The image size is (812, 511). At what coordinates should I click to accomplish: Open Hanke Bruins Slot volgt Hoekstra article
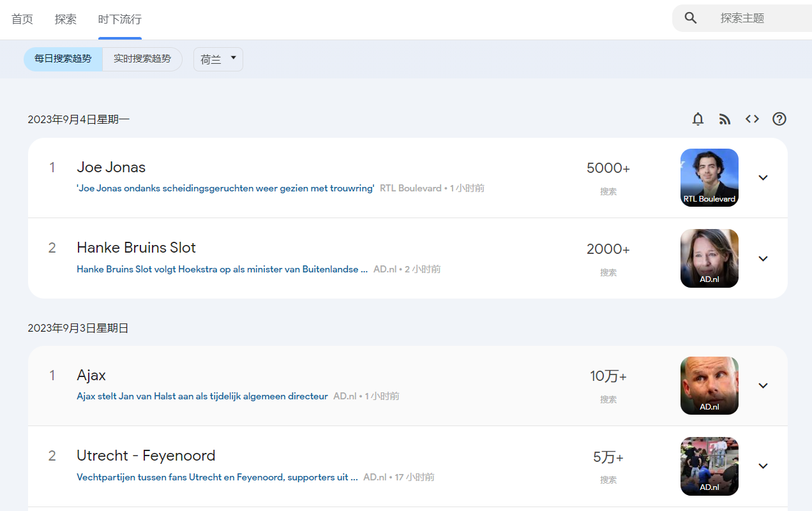[222, 269]
